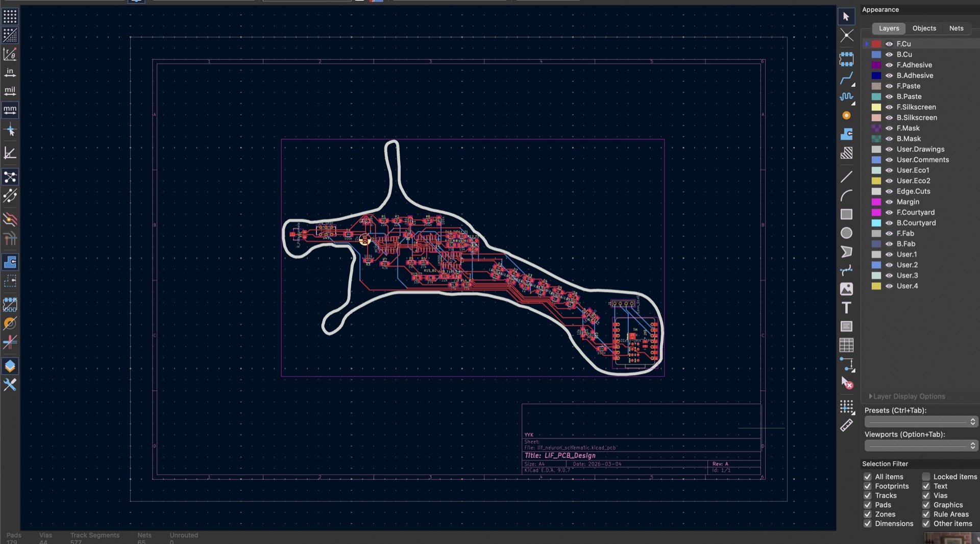This screenshot has height=544, width=980.
Task: Select the arrow selection tool
Action: pos(846,16)
